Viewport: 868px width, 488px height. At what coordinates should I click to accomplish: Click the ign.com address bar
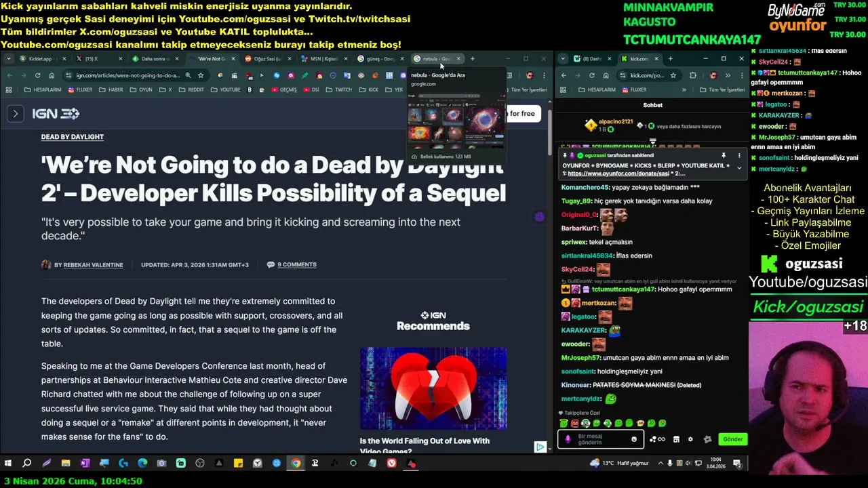[x=127, y=75]
